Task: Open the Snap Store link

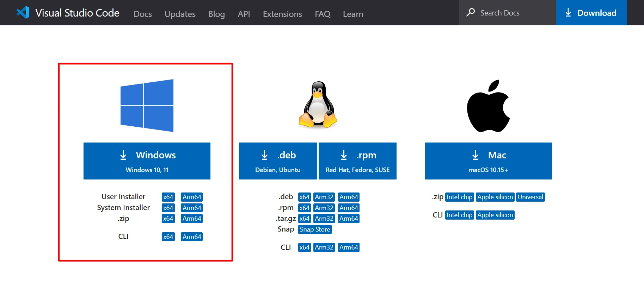Action: [315, 229]
